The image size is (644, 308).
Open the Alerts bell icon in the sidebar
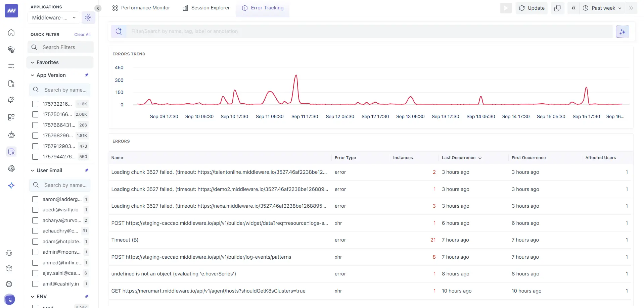tap(11, 100)
